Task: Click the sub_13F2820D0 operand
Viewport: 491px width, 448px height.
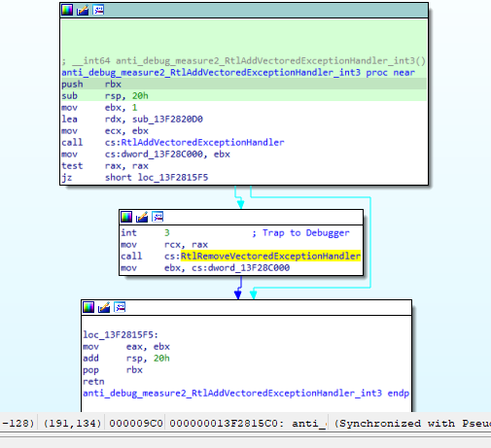Action: pos(167,120)
